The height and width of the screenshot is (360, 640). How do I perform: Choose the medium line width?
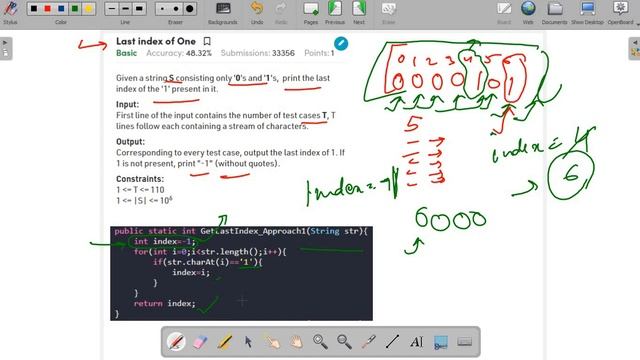tap(125, 9)
